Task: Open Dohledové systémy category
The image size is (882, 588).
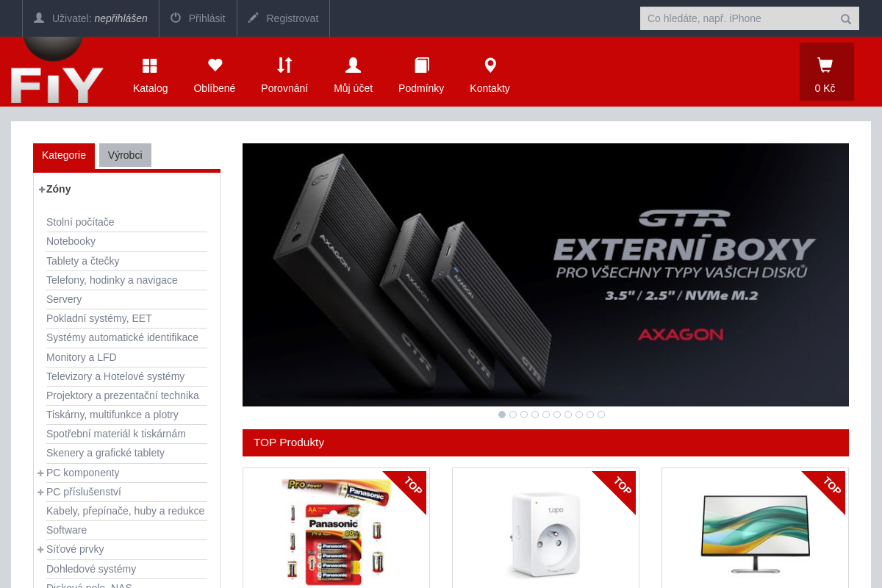Action: point(91,569)
